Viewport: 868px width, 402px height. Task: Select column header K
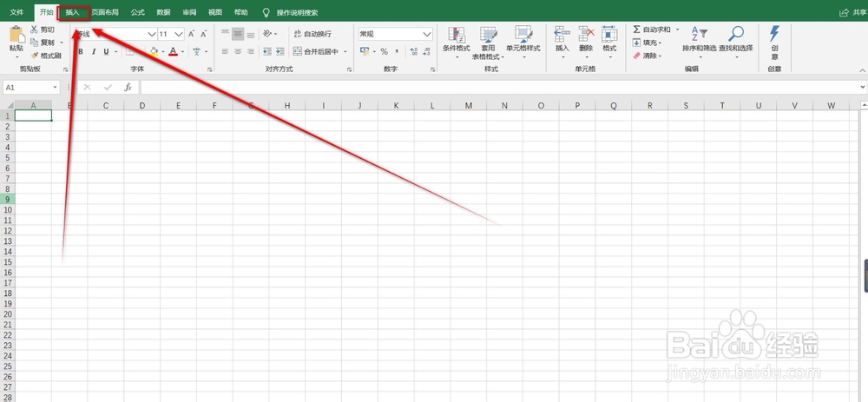(396, 105)
